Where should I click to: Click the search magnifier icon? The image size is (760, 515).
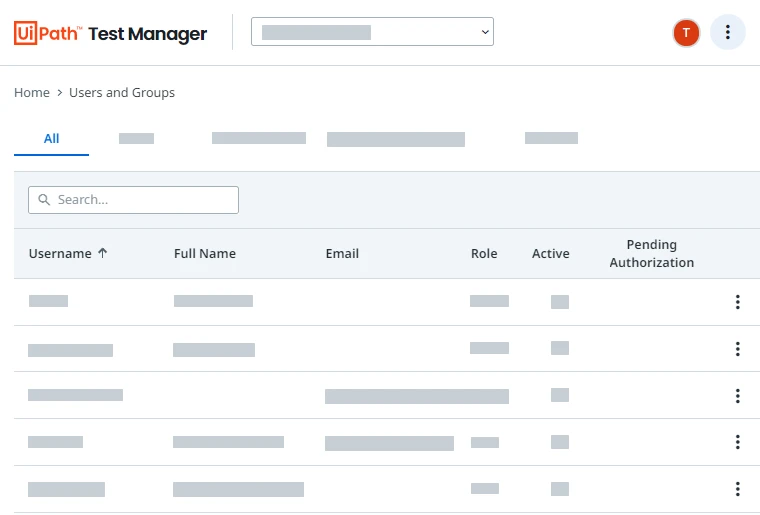(x=44, y=200)
